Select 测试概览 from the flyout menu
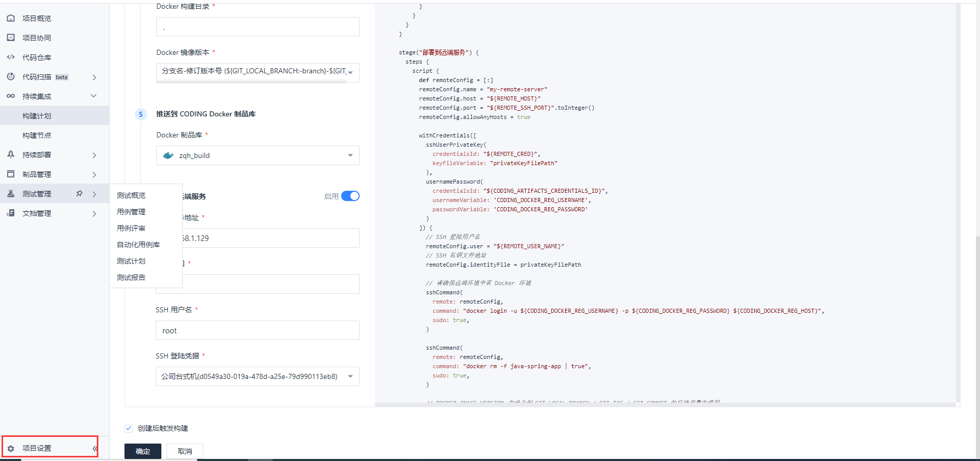 [x=131, y=195]
